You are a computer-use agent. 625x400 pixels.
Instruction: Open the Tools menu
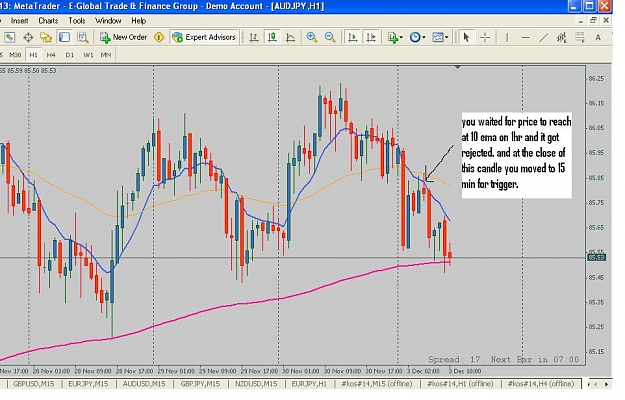(77, 21)
